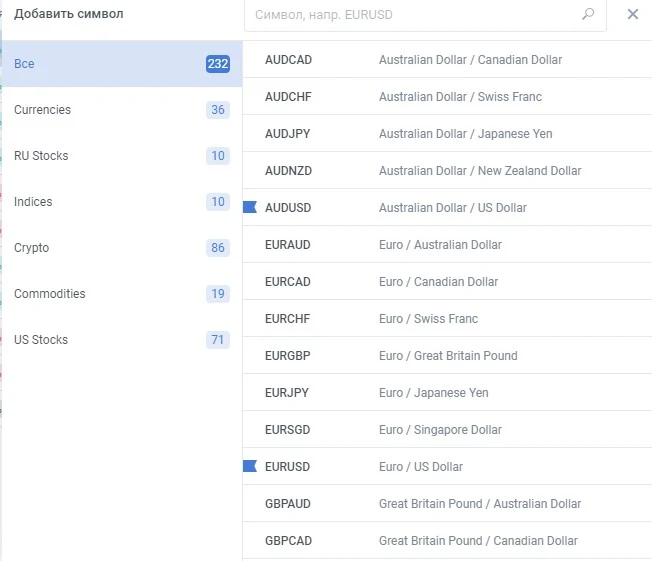Click 'Australian Dollar / Japanese Yen' description
The image size is (652, 561).
click(x=465, y=134)
